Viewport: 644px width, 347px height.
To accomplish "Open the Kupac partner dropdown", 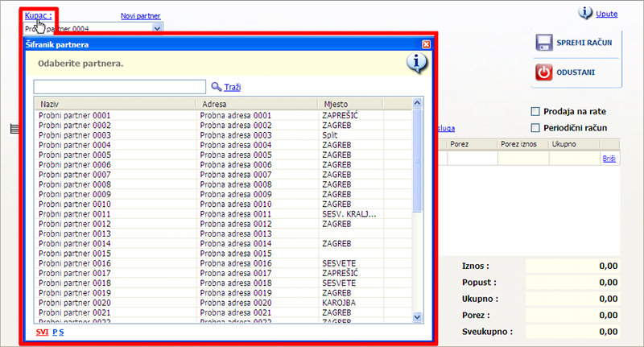I will pos(157,28).
